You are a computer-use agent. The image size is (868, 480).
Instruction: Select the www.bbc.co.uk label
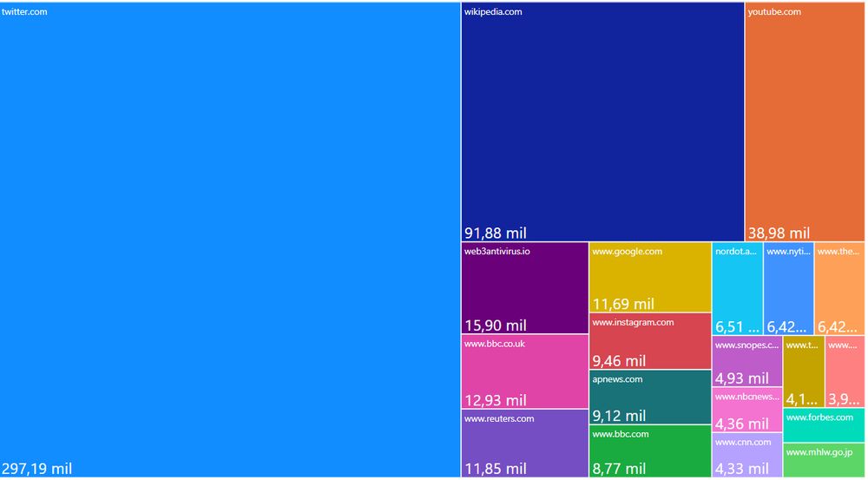[495, 344]
